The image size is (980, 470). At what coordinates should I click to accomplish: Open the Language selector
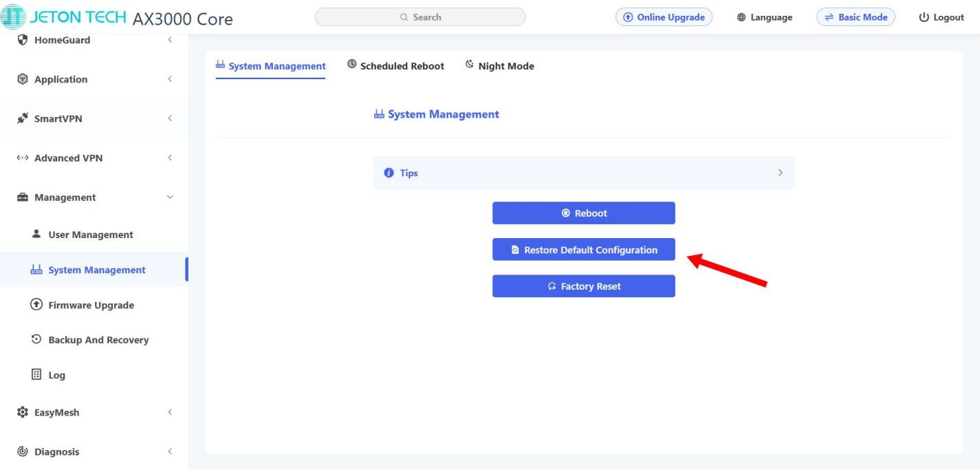click(x=765, y=17)
